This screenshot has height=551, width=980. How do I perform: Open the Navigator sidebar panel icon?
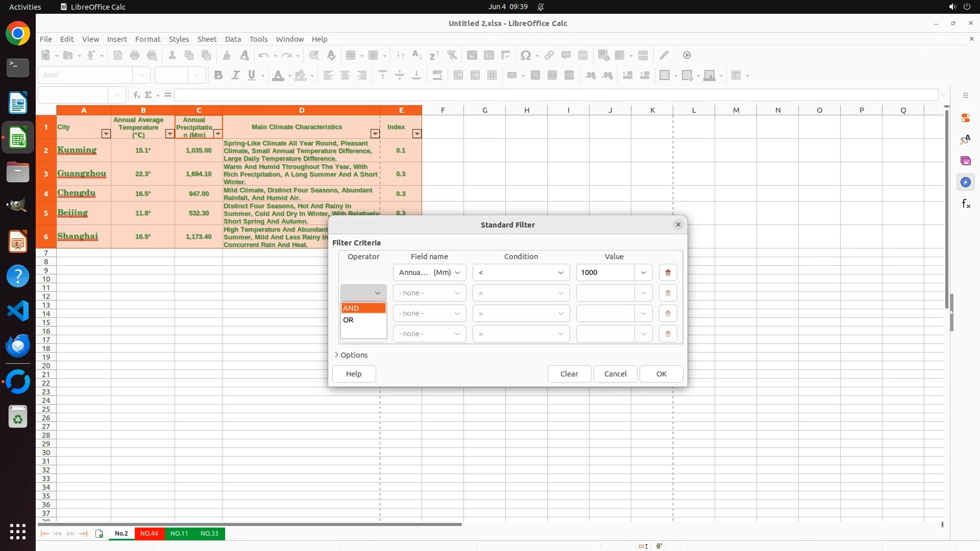point(965,182)
